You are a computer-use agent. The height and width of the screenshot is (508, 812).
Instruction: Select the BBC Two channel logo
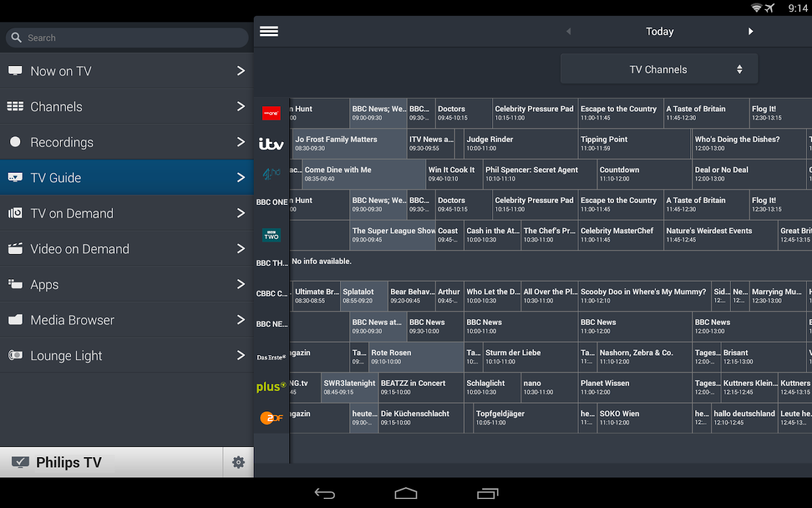(x=272, y=235)
